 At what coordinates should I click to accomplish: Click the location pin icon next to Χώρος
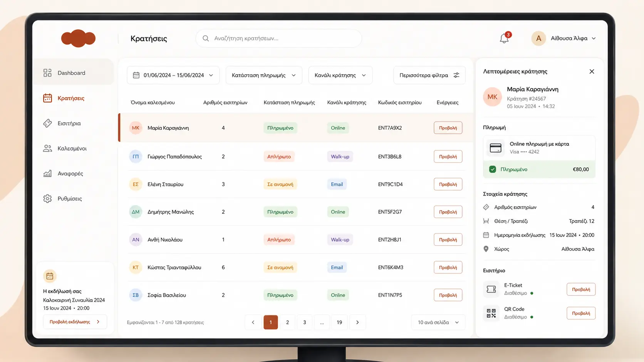486,249
